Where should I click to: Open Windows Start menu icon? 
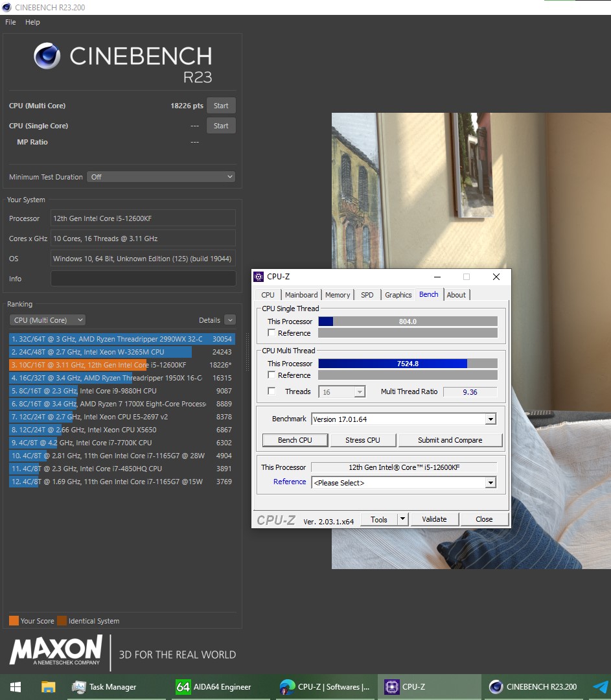pos(16,686)
